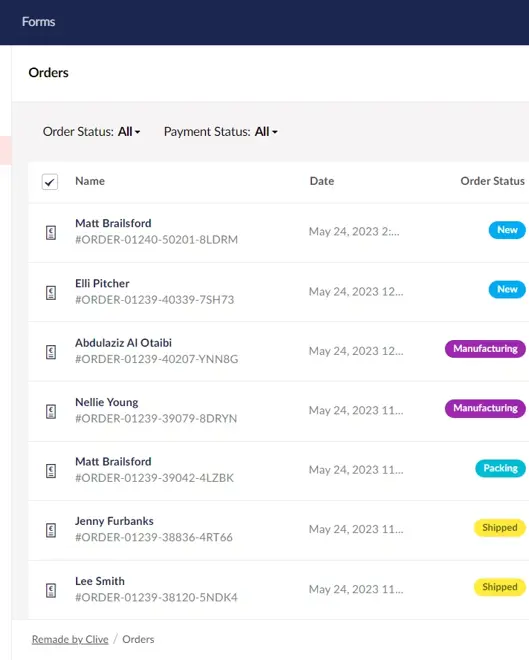Click the receipt icon for ORDER-01239-39042-4LZBK
Screen dimensions: 529x660
51,471
